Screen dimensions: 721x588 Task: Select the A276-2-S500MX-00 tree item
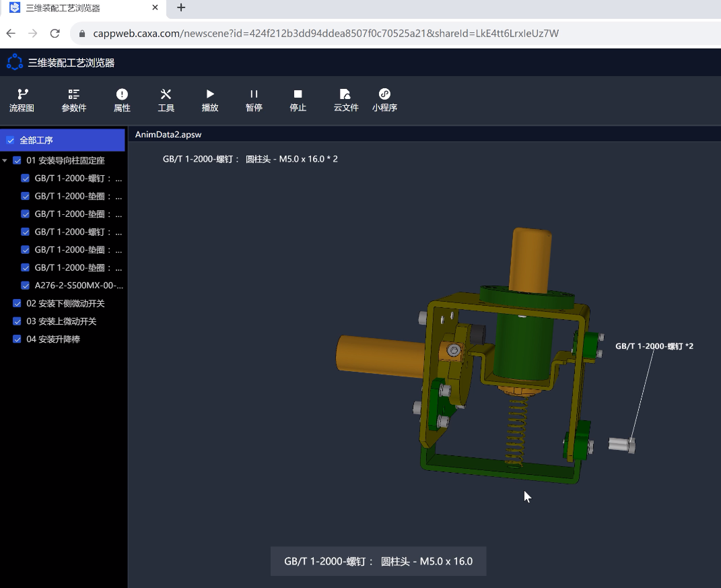(79, 285)
